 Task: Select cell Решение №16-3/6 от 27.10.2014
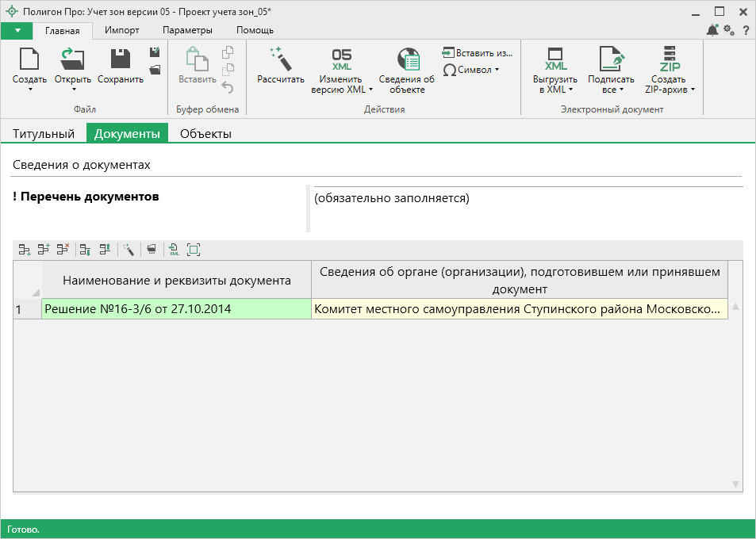176,309
